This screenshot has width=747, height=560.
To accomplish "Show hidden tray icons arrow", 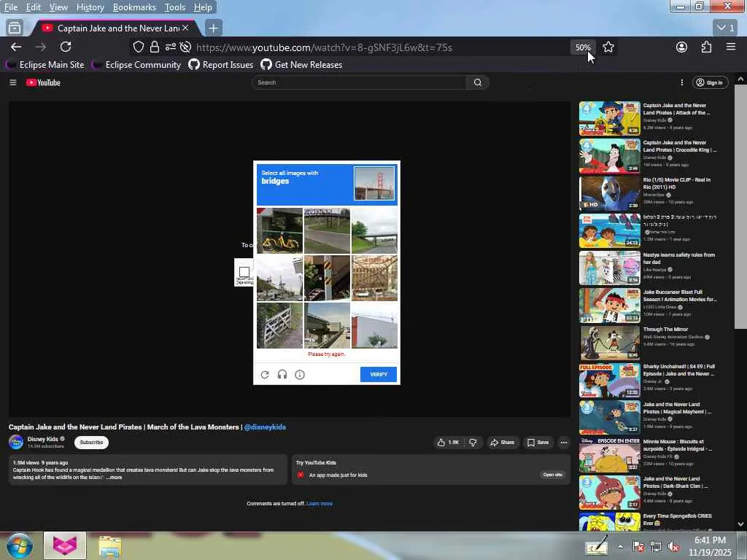I will point(620,546).
